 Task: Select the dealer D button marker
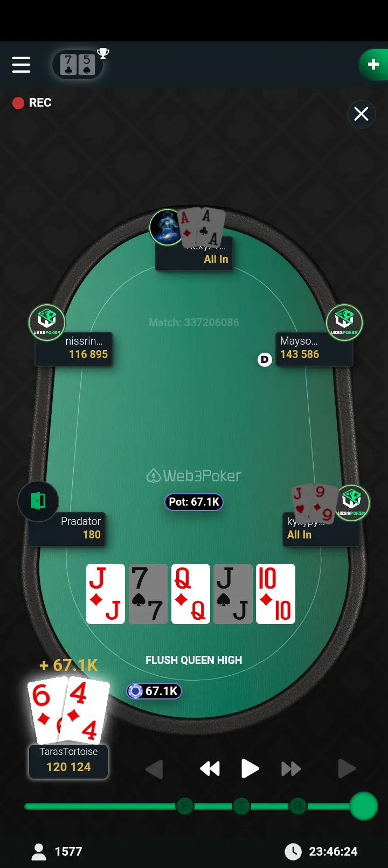(265, 359)
